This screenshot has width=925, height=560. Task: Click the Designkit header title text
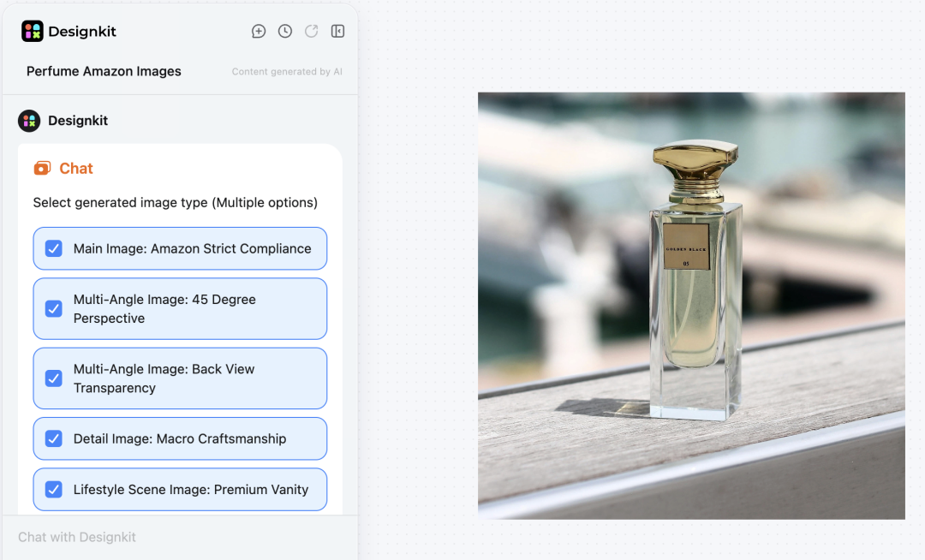click(82, 31)
